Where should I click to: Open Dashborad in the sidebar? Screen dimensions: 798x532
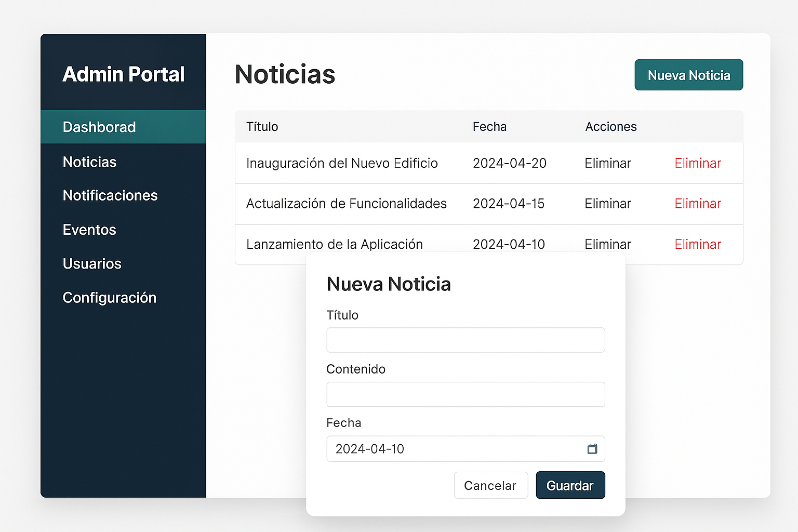(x=99, y=127)
